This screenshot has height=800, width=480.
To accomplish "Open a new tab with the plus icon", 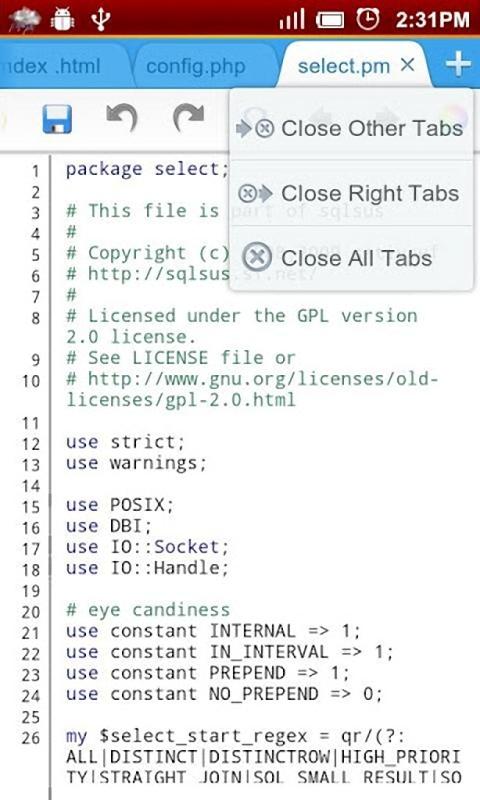I will [458, 65].
